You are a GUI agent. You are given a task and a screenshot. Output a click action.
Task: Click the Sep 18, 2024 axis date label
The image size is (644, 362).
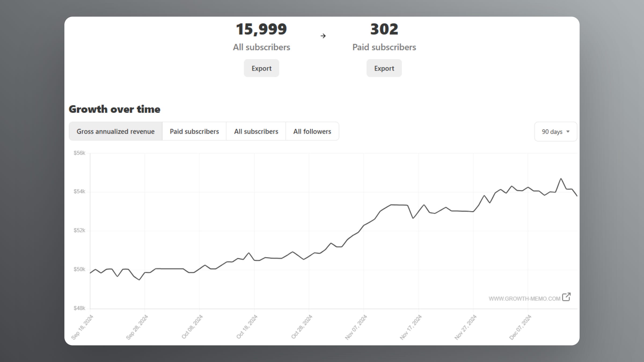[x=82, y=327]
